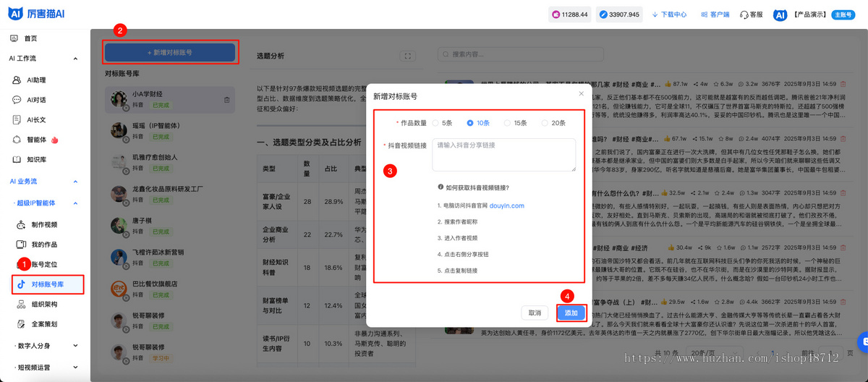This screenshot has height=382, width=868.
Task: Open 账号定位 in the sidebar
Action: point(45,264)
